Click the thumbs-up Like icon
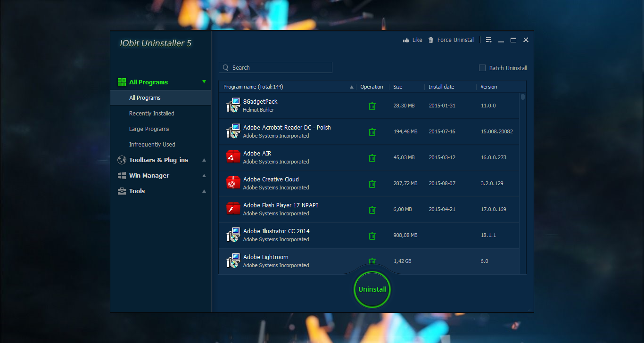 pyautogui.click(x=406, y=40)
